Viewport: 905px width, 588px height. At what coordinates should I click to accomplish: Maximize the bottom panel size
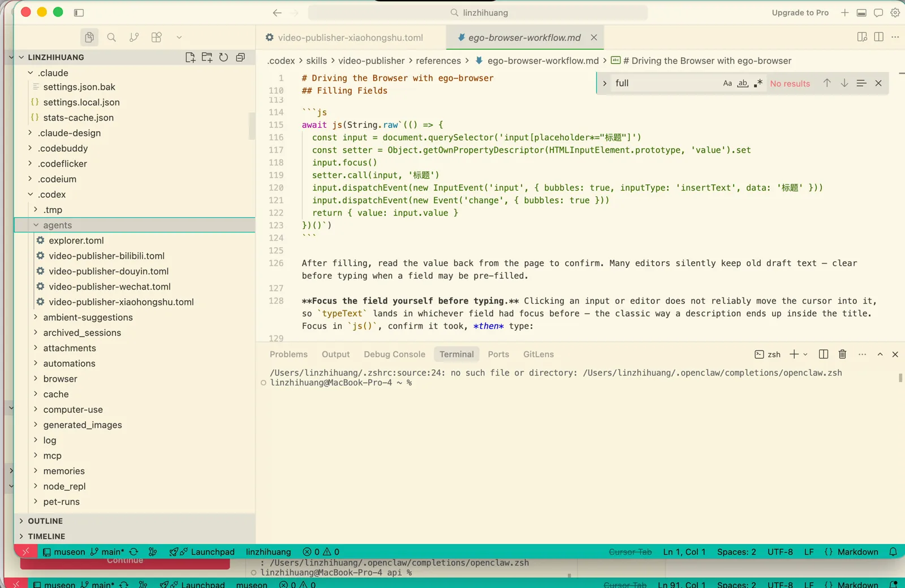tap(880, 354)
